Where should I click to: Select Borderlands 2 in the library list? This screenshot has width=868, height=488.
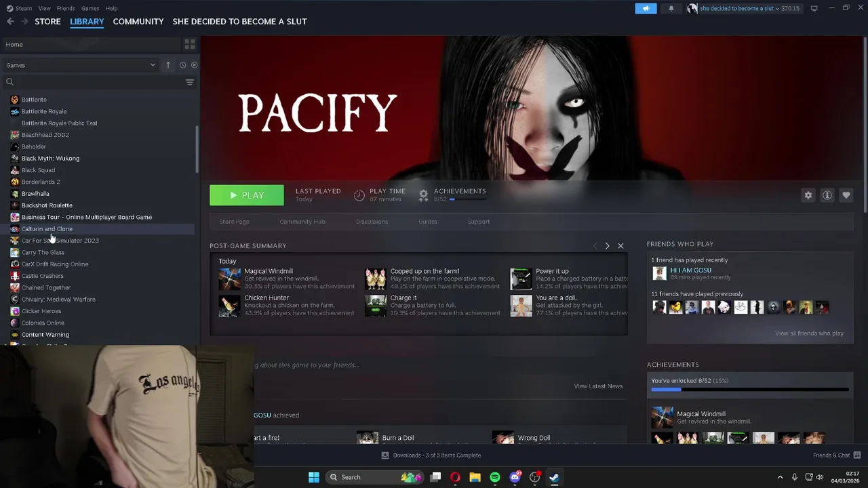click(x=41, y=182)
